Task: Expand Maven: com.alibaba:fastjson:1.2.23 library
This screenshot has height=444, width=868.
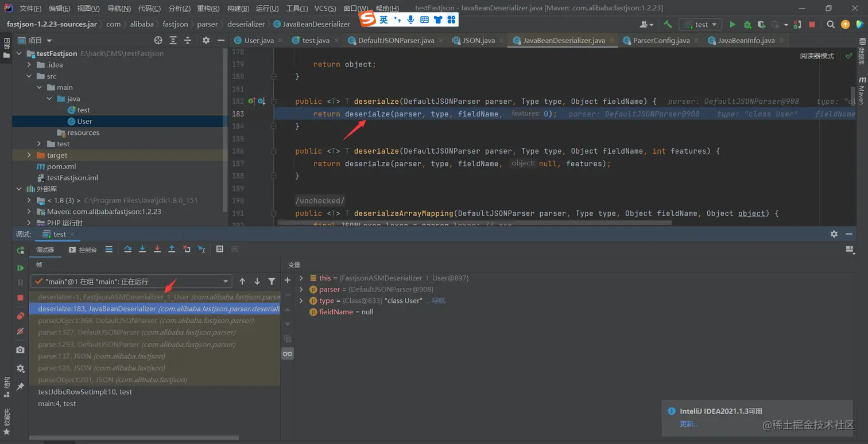Action: [29, 212]
